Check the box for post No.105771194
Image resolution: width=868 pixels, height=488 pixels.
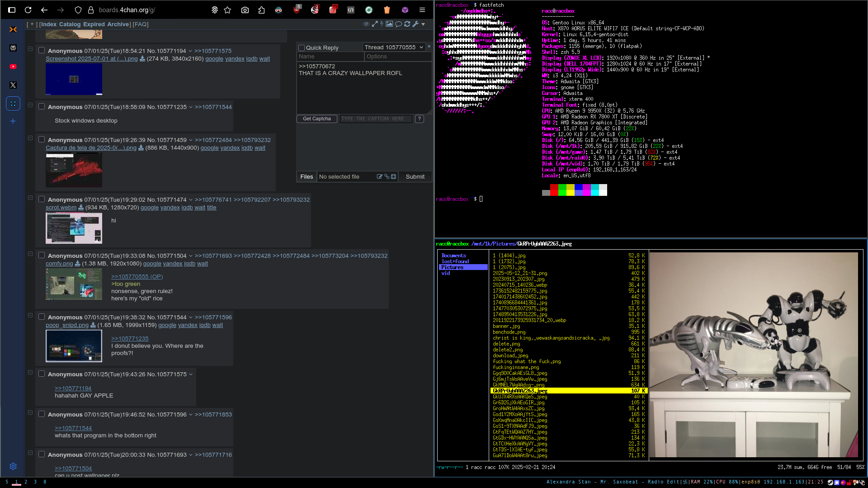click(x=42, y=51)
